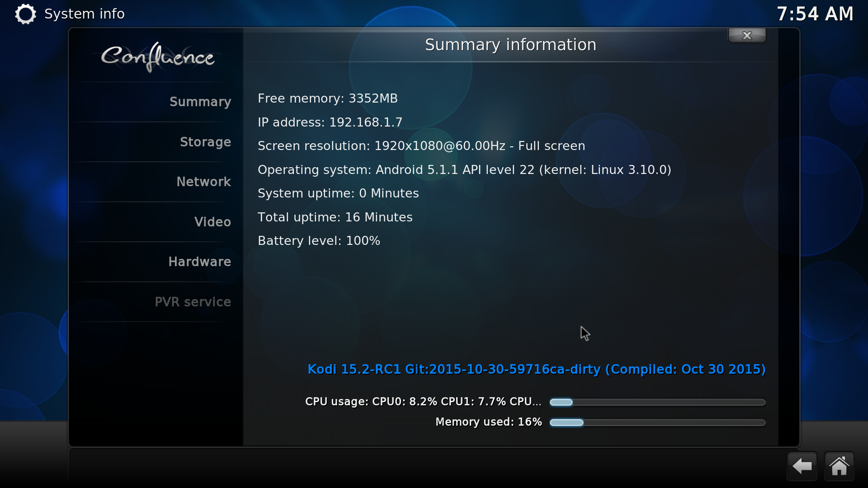This screenshot has width=868, height=488.
Task: Click the System info gear icon
Action: tap(25, 14)
